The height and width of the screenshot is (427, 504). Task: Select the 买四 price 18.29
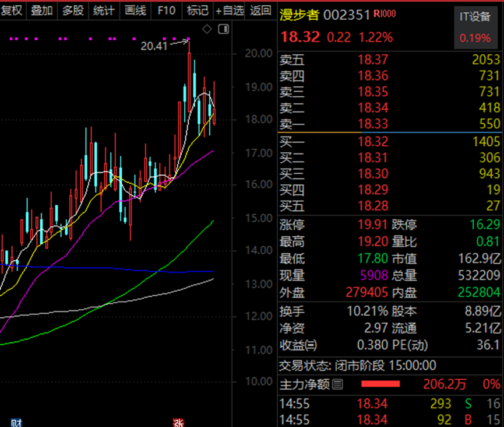coord(373,190)
